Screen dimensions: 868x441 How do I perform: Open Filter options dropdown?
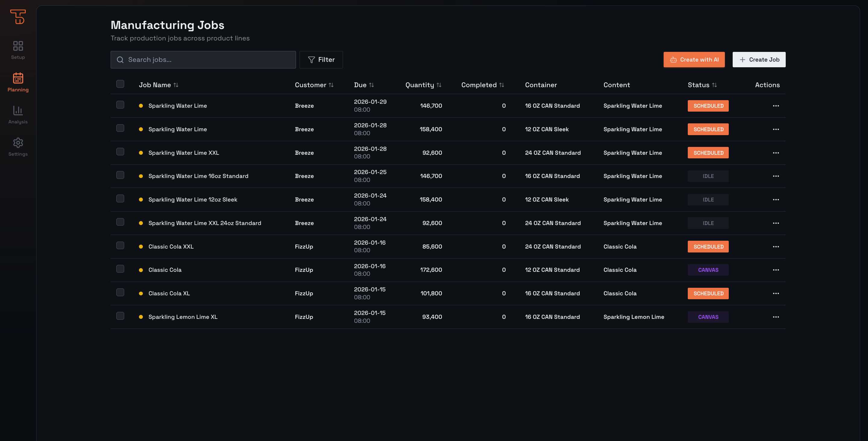[321, 60]
